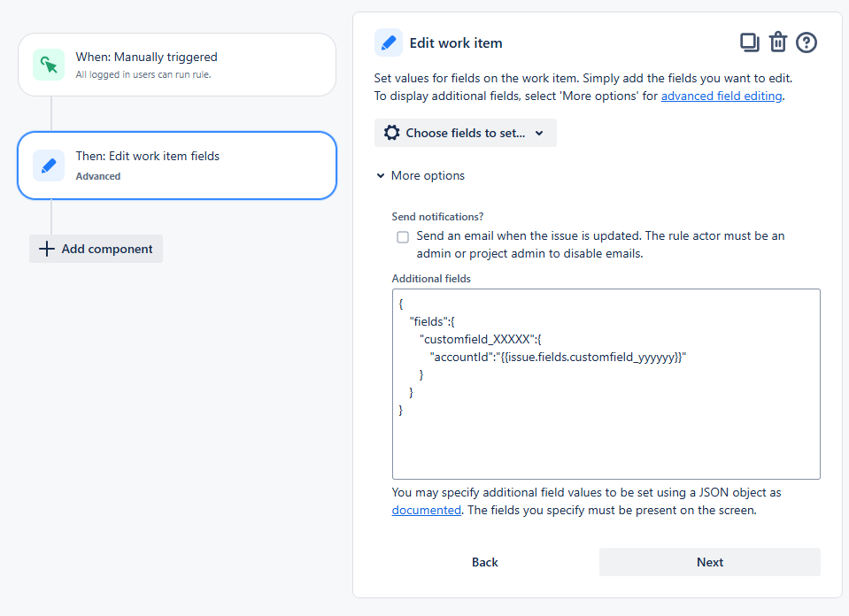Select the 'Then: Edit work item fields' card

177,165
